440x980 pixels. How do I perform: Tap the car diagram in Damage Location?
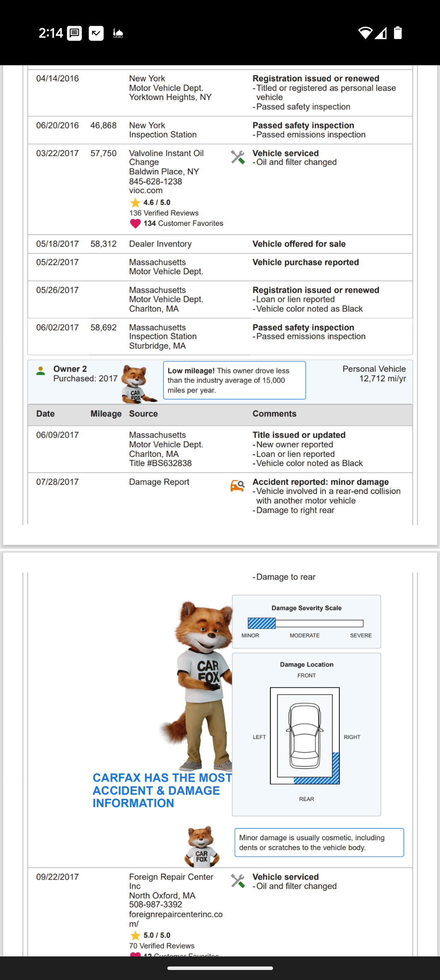[305, 736]
